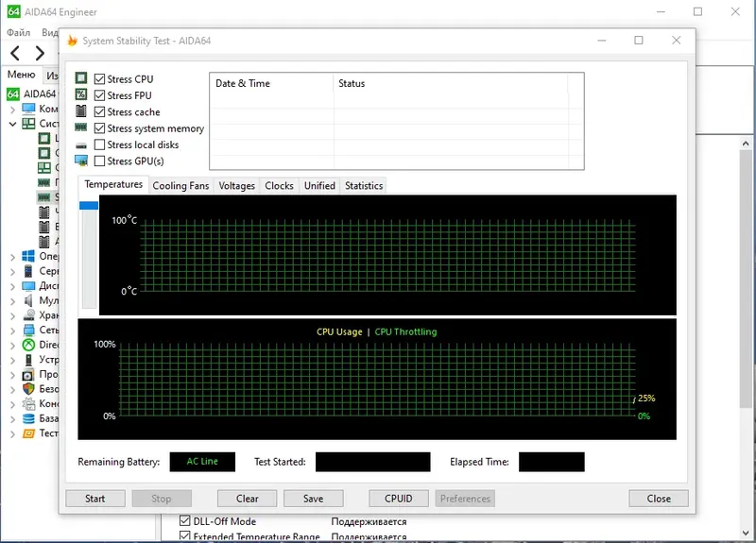Image resolution: width=756 pixels, height=543 pixels.
Task: Expand the Direct tree node
Action: [x=12, y=346]
